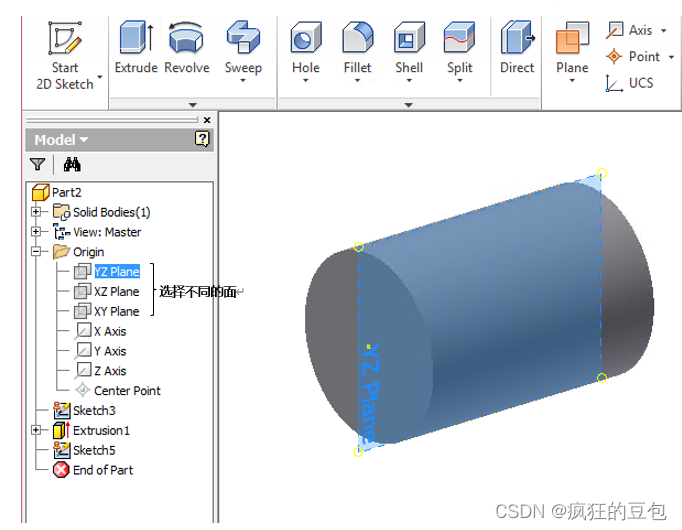
Task: Click the UCS button
Action: [x=630, y=83]
